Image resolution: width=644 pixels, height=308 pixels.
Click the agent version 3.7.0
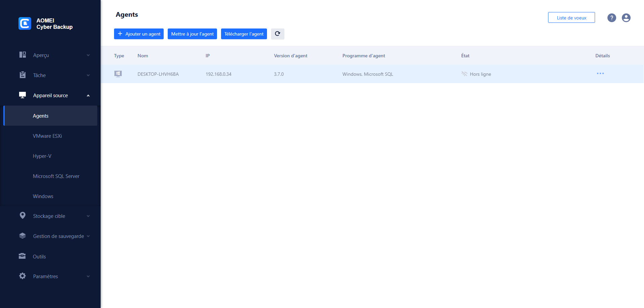pyautogui.click(x=279, y=74)
